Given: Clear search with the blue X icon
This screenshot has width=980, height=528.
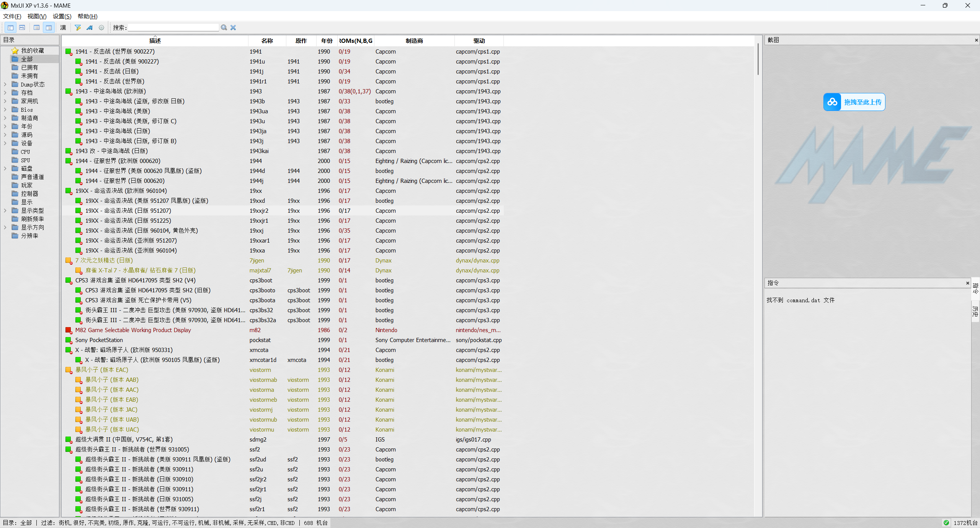Looking at the screenshot, I should click(233, 28).
